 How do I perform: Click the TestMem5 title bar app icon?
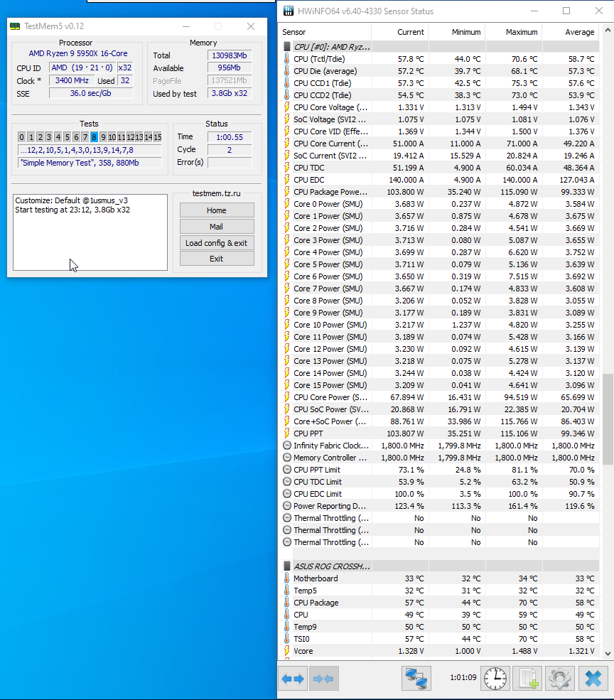15,26
